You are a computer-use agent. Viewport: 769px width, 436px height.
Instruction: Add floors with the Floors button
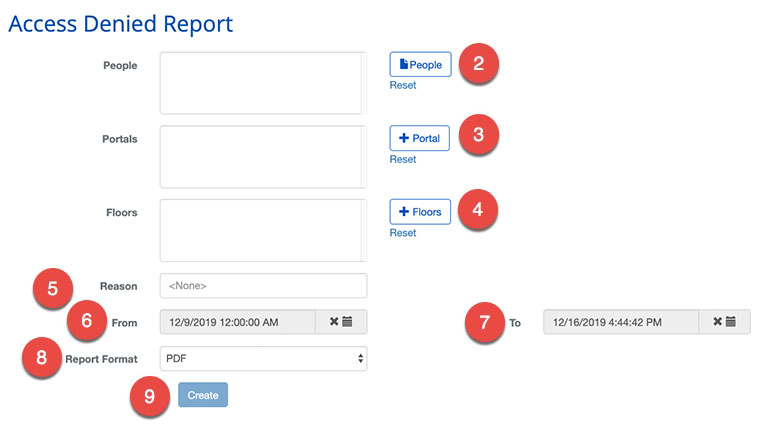(420, 212)
